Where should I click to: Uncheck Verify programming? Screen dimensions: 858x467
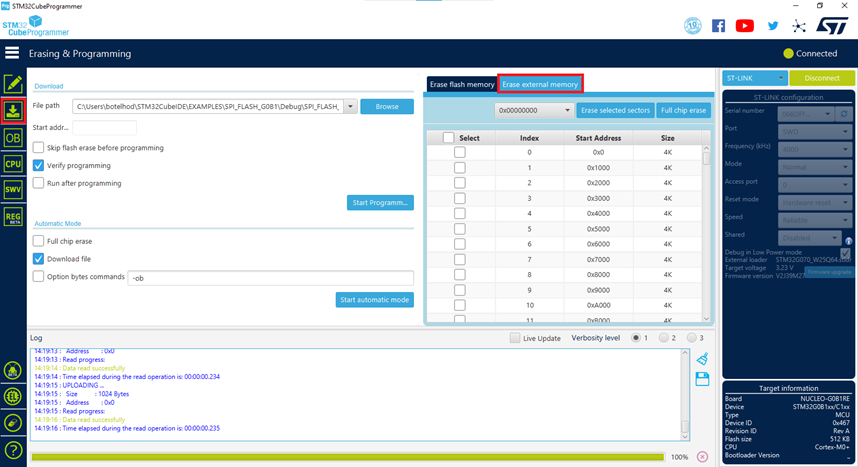point(38,165)
